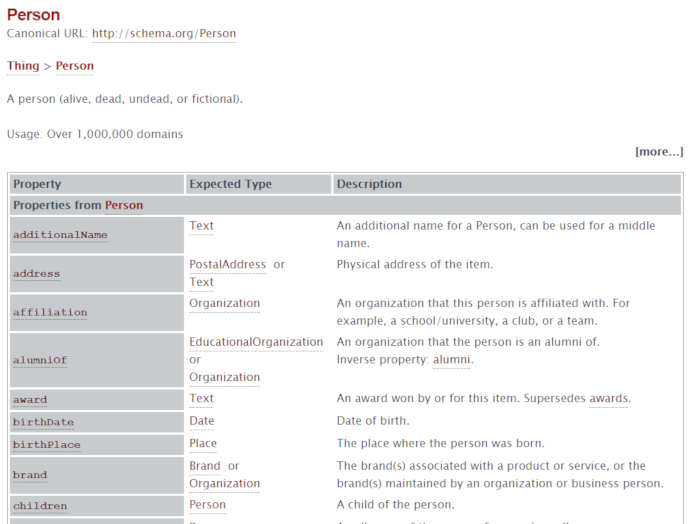This screenshot has width=700, height=524.
Task: Select description 'A person (alive, dead, undead, or fictional).'
Action: click(x=125, y=99)
